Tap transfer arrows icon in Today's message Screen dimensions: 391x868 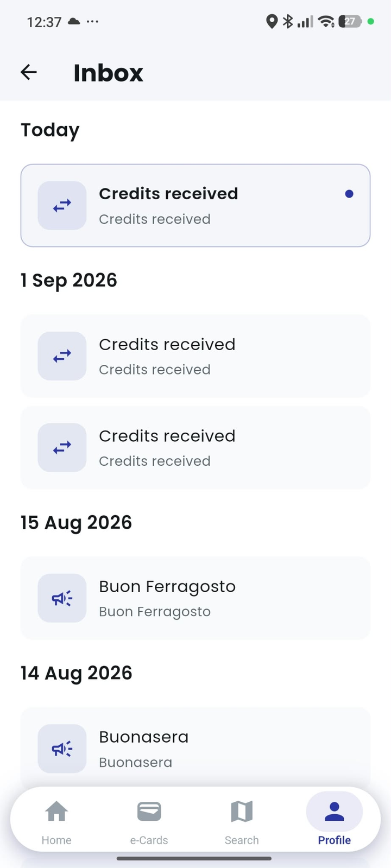click(62, 206)
